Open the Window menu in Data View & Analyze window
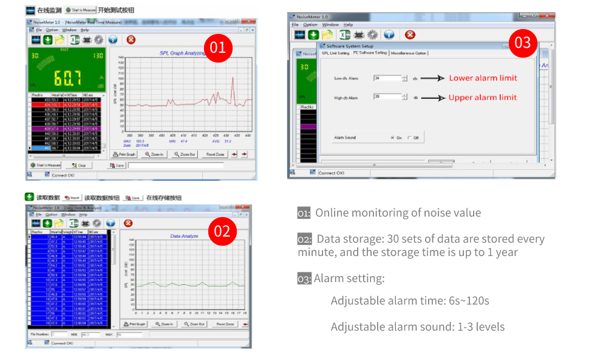The width and height of the screenshot is (589, 364). [x=69, y=215]
